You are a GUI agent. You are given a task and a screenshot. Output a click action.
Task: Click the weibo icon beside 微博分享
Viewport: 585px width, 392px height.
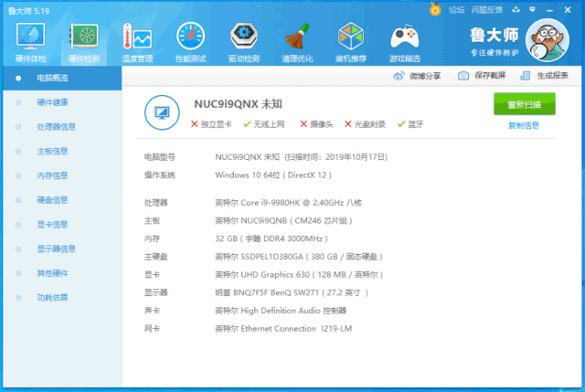tap(399, 76)
